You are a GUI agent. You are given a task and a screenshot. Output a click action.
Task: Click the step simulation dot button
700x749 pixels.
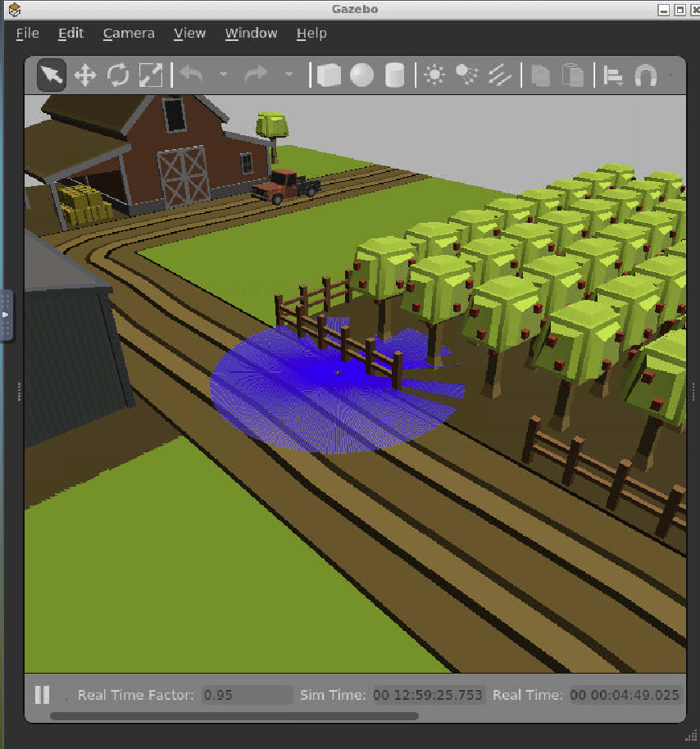pos(66,699)
